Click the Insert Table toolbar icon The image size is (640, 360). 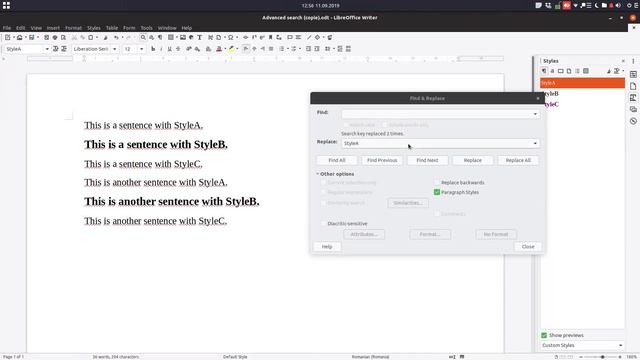(x=171, y=38)
